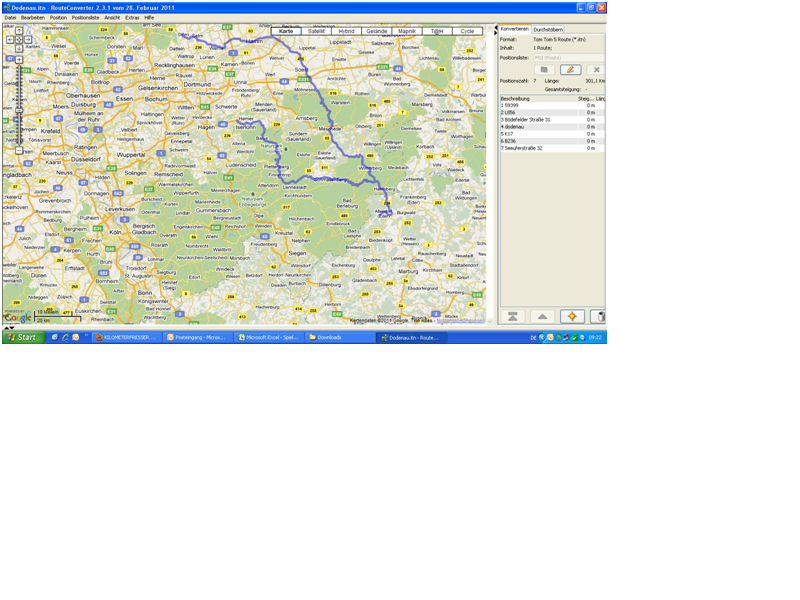
Task: Pan the map right with arrow button
Action: (x=27, y=40)
